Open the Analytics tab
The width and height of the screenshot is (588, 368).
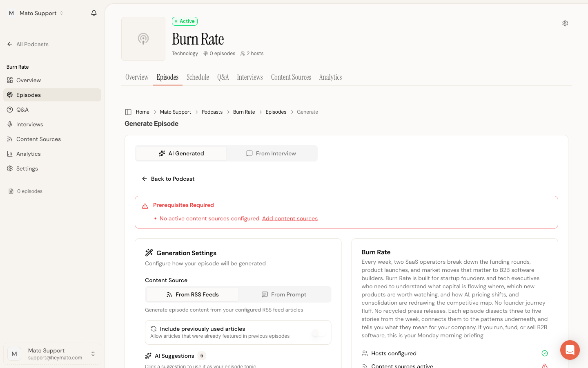(330, 77)
